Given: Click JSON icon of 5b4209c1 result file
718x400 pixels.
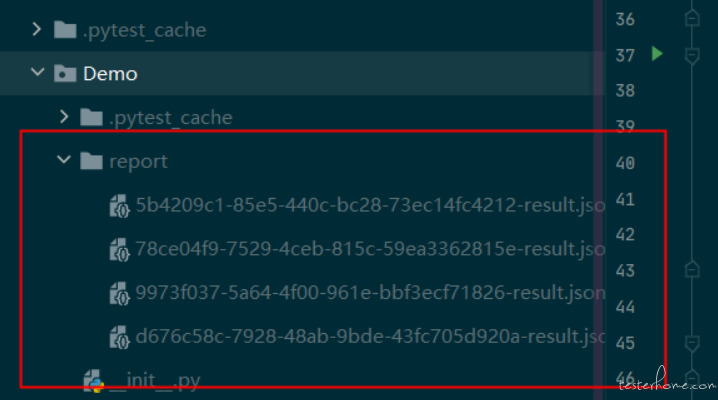Looking at the screenshot, I should [120, 205].
